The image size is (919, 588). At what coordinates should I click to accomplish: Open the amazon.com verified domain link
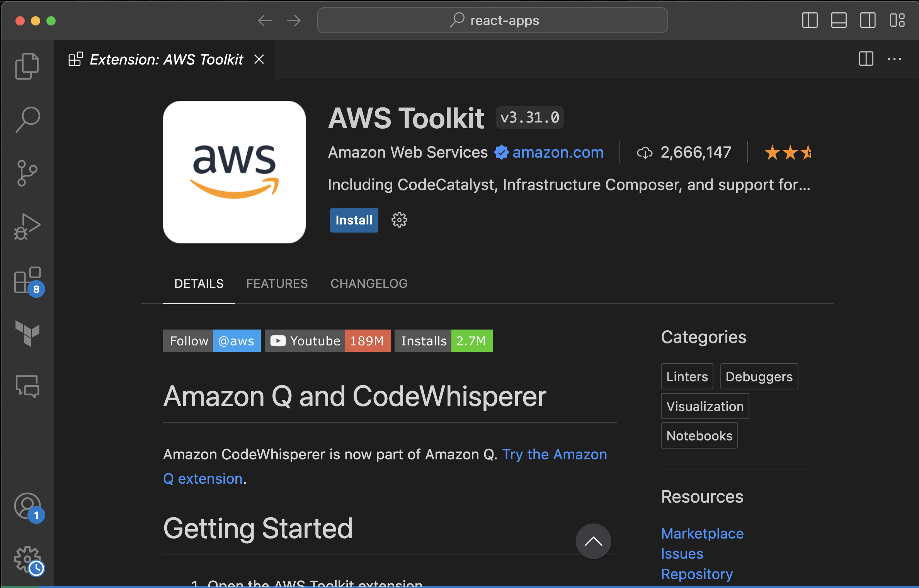tap(558, 152)
